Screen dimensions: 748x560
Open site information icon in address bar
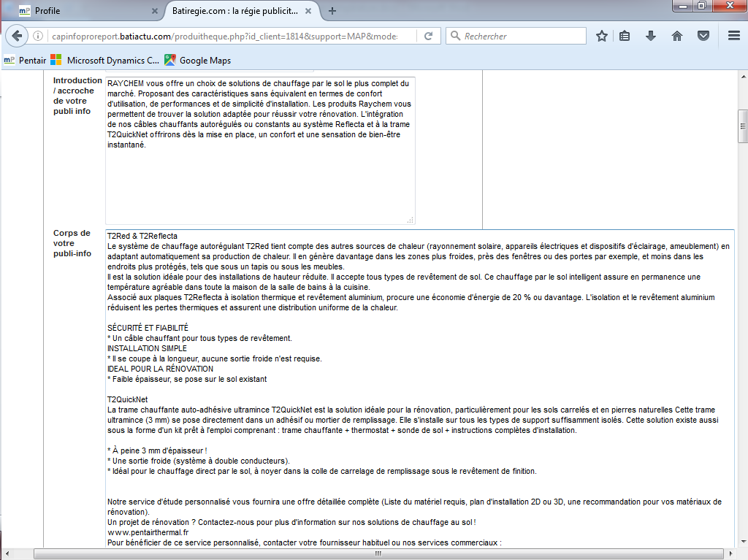point(38,36)
